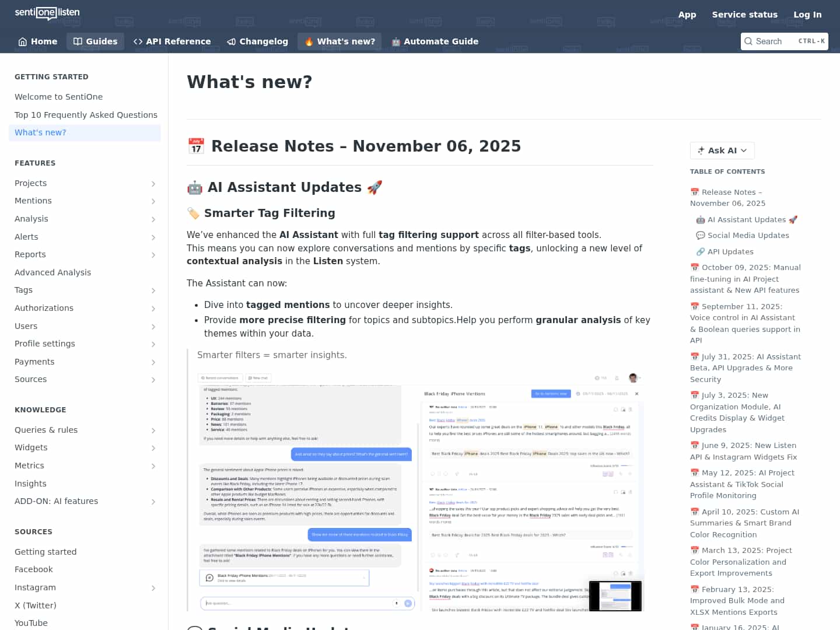
Task: Click the book icon next to Guides
Action: pos(78,41)
